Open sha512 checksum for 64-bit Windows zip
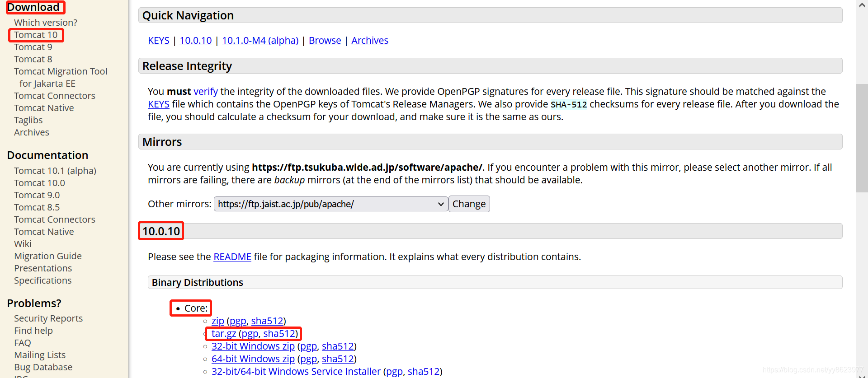 (x=338, y=359)
